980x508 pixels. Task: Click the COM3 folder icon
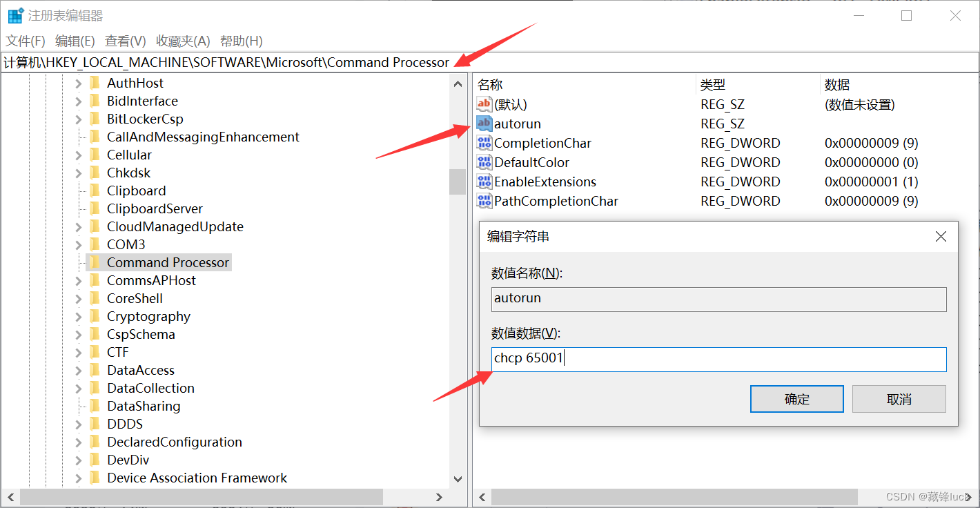pyautogui.click(x=95, y=244)
